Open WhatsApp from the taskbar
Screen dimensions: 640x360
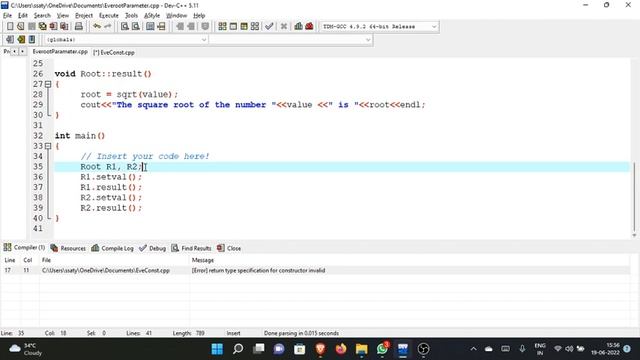tap(382, 349)
